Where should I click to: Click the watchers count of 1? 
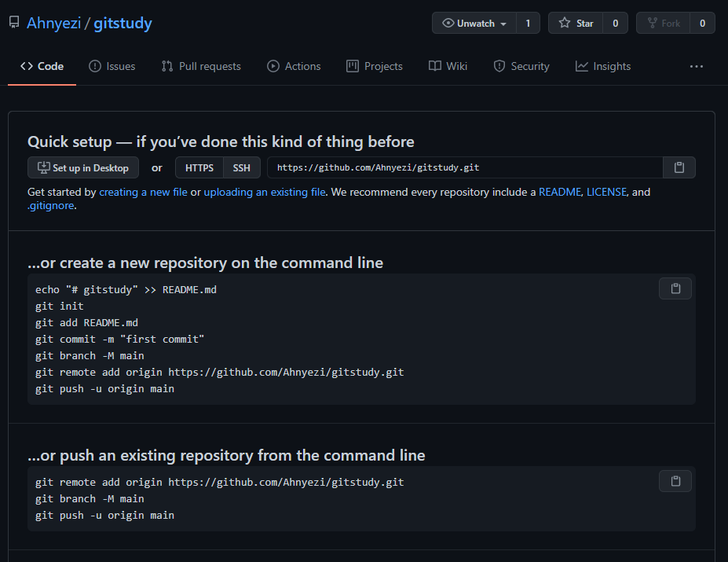tap(528, 24)
